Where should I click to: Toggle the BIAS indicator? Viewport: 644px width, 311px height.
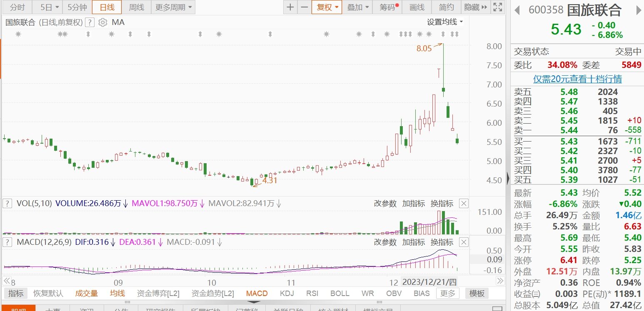coord(422,294)
